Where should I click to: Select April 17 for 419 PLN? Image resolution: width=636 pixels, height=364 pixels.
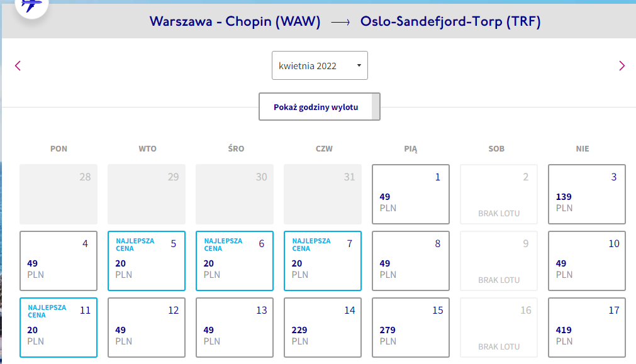point(586,328)
